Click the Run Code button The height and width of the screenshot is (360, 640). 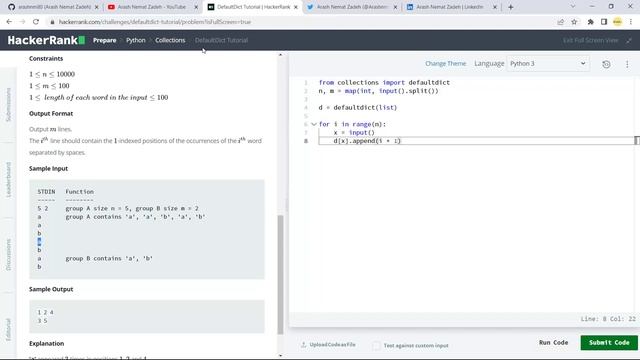click(553, 343)
